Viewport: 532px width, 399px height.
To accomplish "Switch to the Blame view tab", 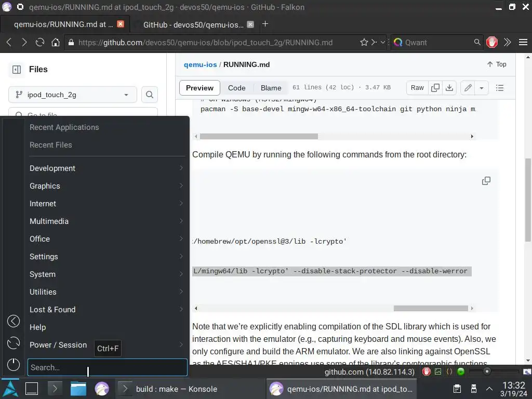I will tap(271, 88).
